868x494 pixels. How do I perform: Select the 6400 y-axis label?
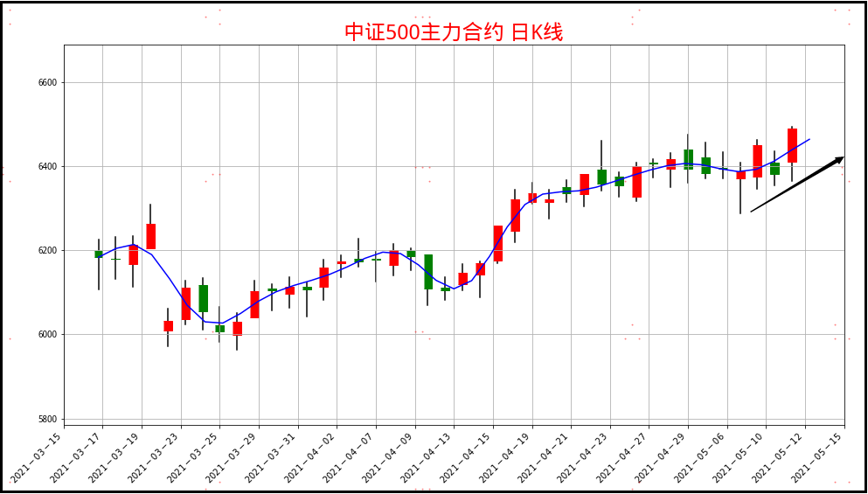47,166
